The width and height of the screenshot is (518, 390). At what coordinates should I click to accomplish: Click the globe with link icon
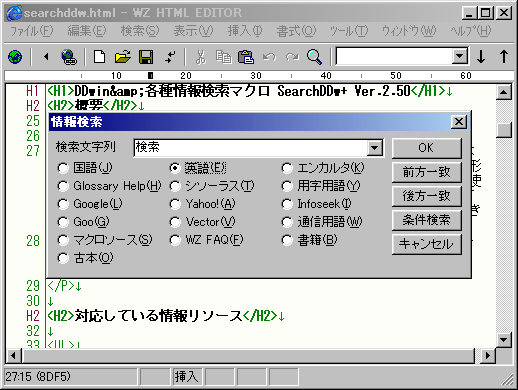pos(69,57)
